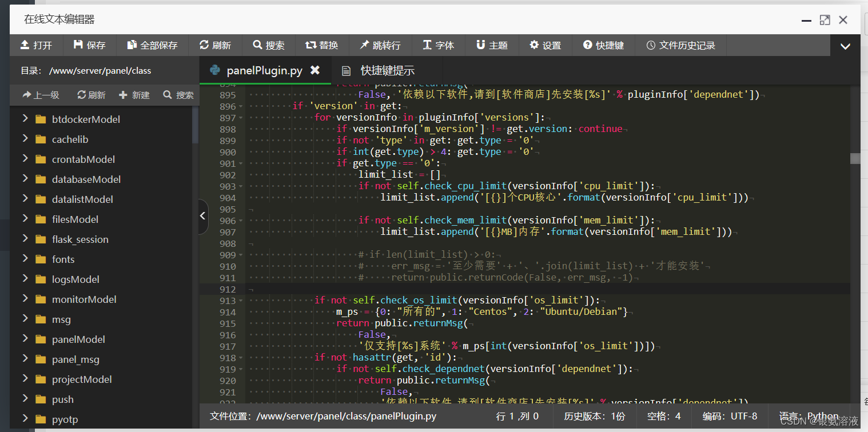The height and width of the screenshot is (432, 868).
Task: Open the 字体 font settings
Action: click(x=438, y=45)
